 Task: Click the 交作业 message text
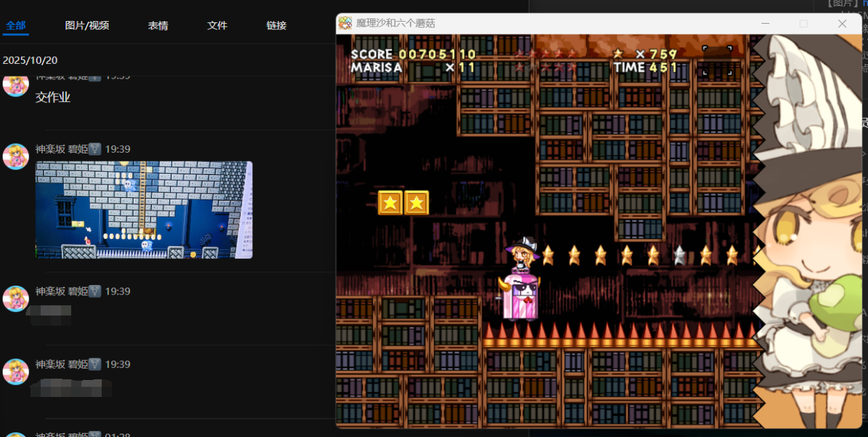tap(53, 97)
